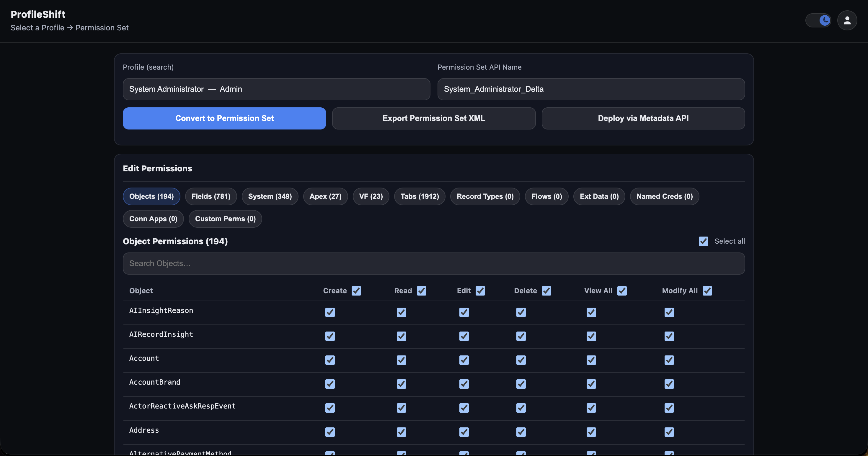Click the AccountBrand object name
This screenshot has height=456, width=868.
[155, 382]
